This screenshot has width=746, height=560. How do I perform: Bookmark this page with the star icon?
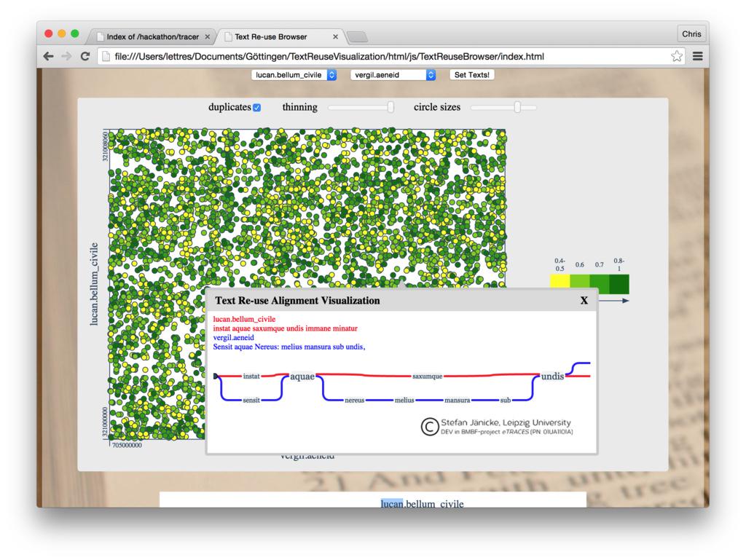pyautogui.click(x=677, y=56)
